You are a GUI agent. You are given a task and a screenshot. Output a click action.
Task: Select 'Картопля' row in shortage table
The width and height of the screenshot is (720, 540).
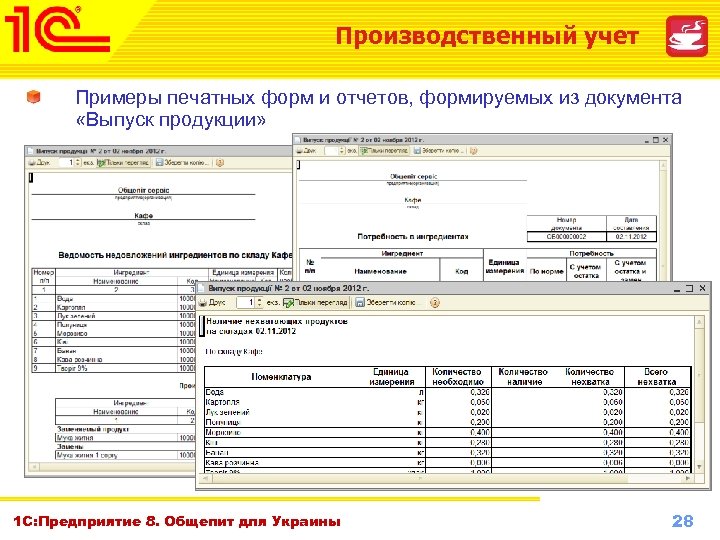pos(447,402)
